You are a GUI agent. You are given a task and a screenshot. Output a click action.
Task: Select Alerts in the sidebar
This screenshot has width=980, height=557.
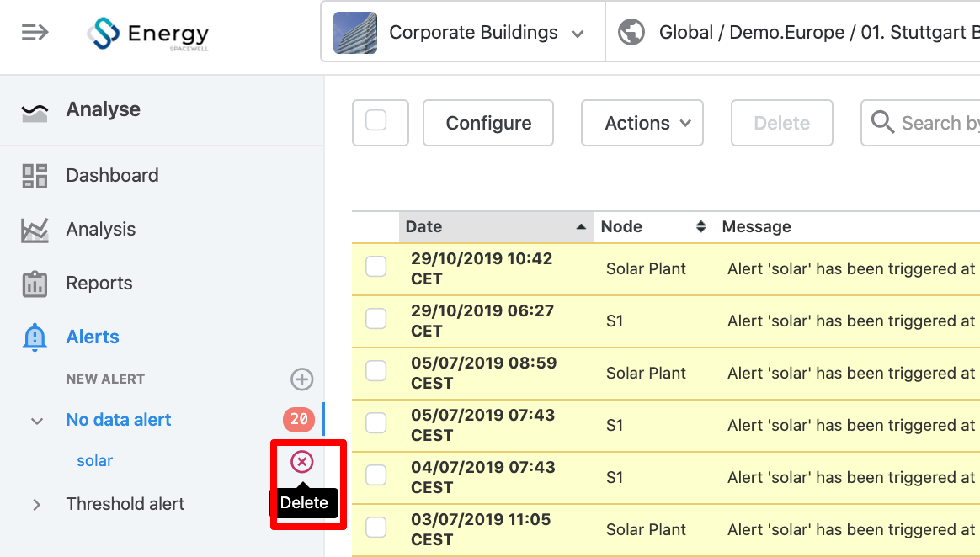click(x=93, y=337)
